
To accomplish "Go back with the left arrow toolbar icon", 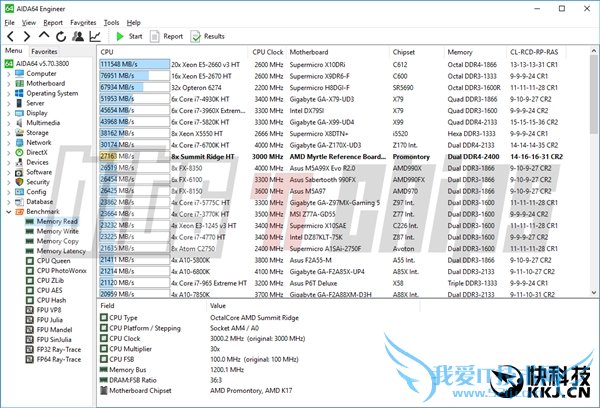I will coord(11,37).
